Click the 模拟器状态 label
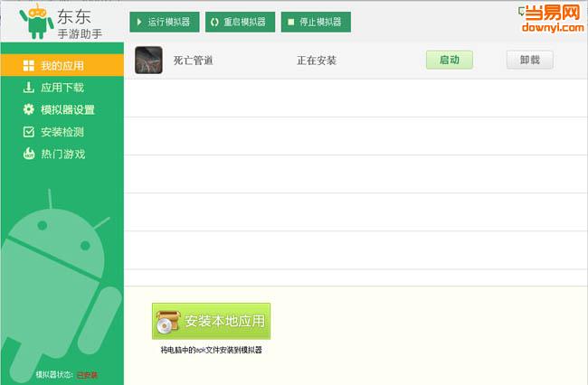 tap(55, 374)
